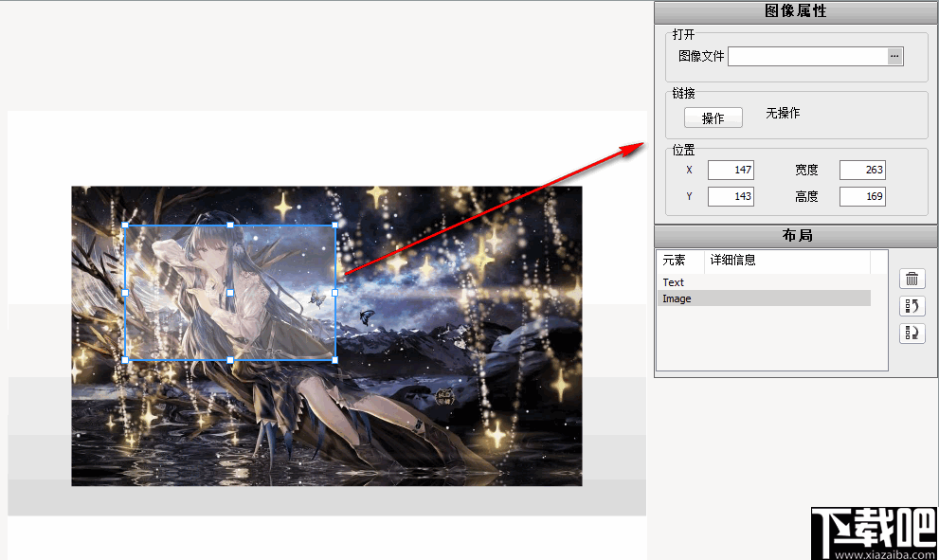Click the 操作 link action button

713,118
